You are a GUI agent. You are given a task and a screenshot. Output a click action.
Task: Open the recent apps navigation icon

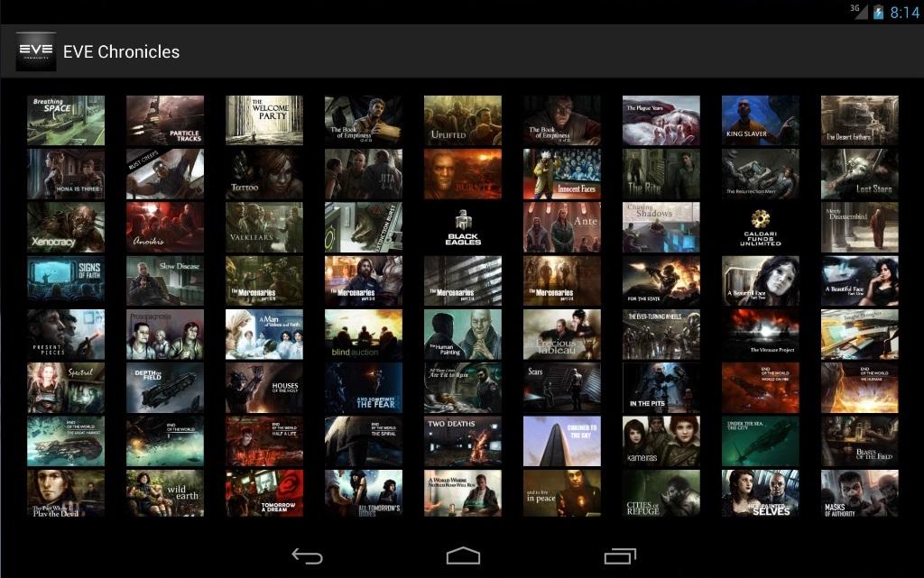[x=620, y=556]
